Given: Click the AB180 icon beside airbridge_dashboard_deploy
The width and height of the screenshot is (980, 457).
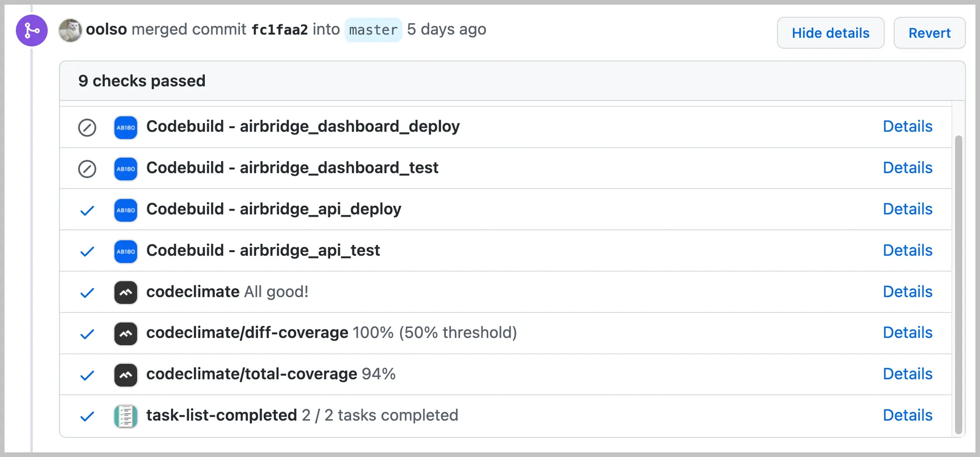Looking at the screenshot, I should (126, 128).
